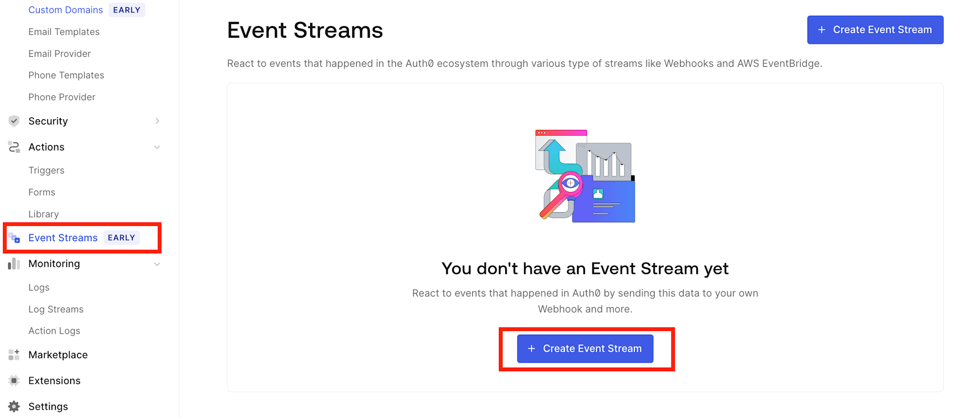
Task: Collapse the Monitoring section chevron
Action: [157, 264]
